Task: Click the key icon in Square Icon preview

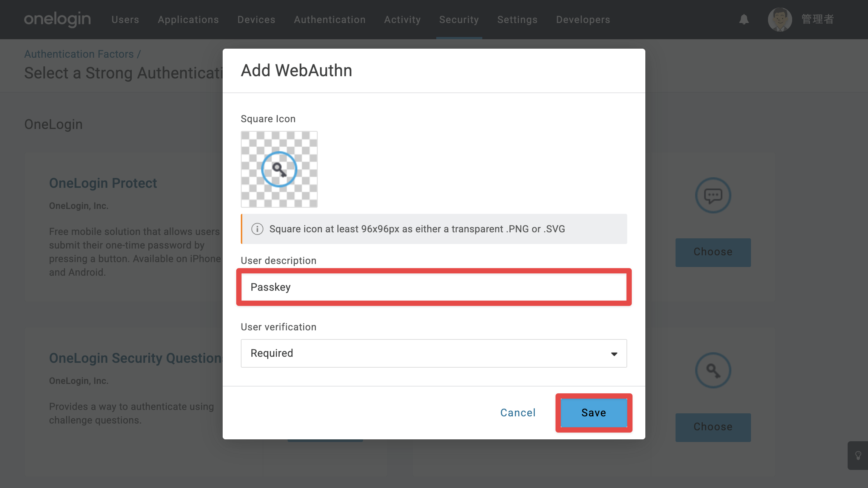Action: pyautogui.click(x=279, y=169)
